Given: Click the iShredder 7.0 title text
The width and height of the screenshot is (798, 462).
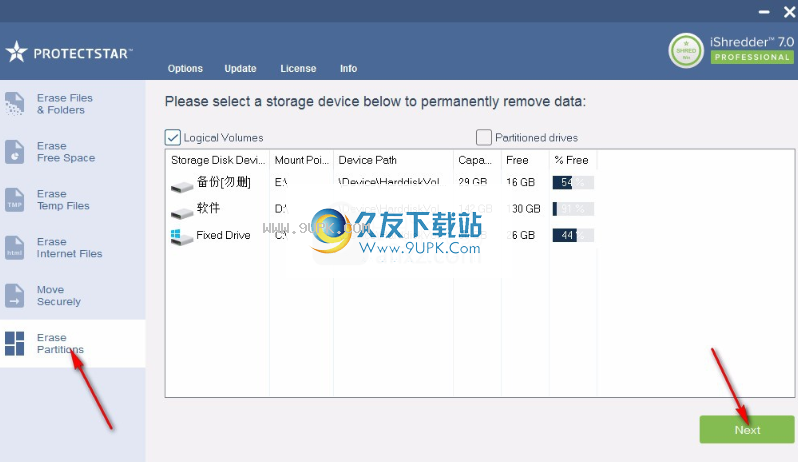Looking at the screenshot, I should point(752,42).
